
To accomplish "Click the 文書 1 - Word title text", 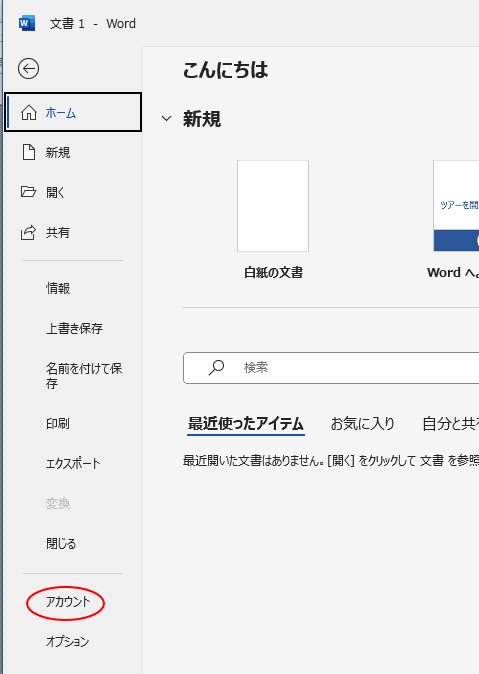I will (x=93, y=24).
